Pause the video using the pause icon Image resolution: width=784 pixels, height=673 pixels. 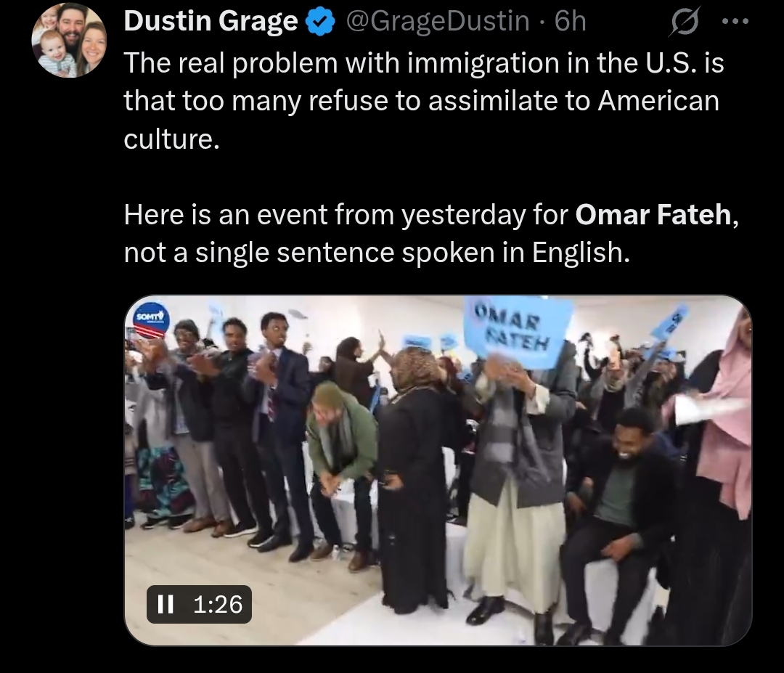coord(166,604)
